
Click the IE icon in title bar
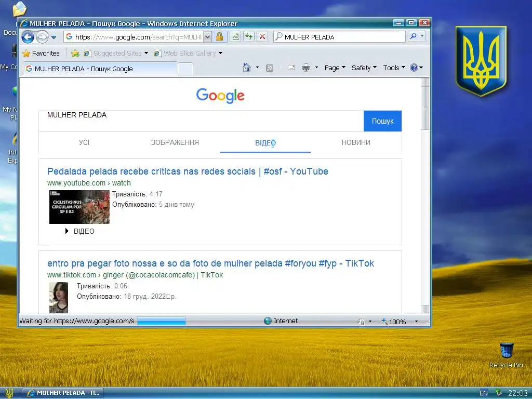coord(24,23)
